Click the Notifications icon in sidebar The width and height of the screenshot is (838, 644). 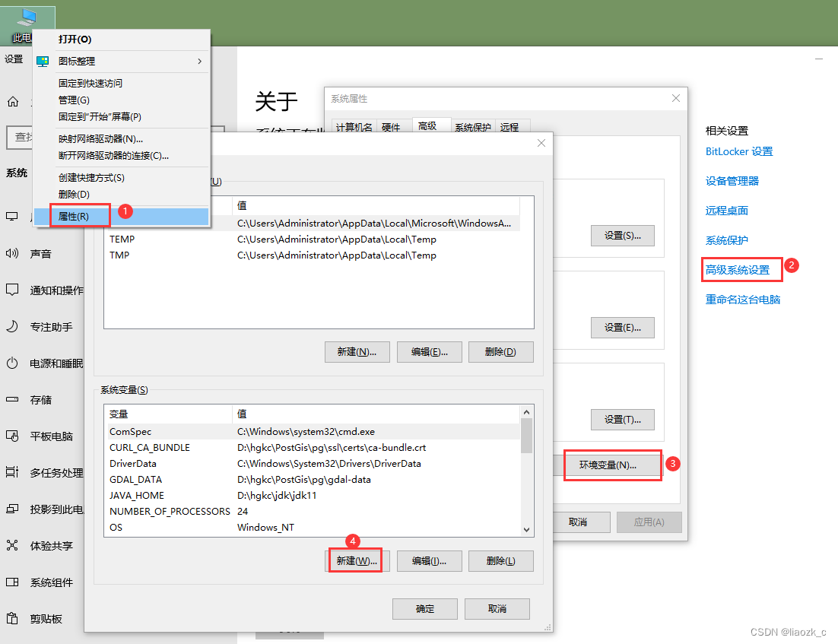11,290
